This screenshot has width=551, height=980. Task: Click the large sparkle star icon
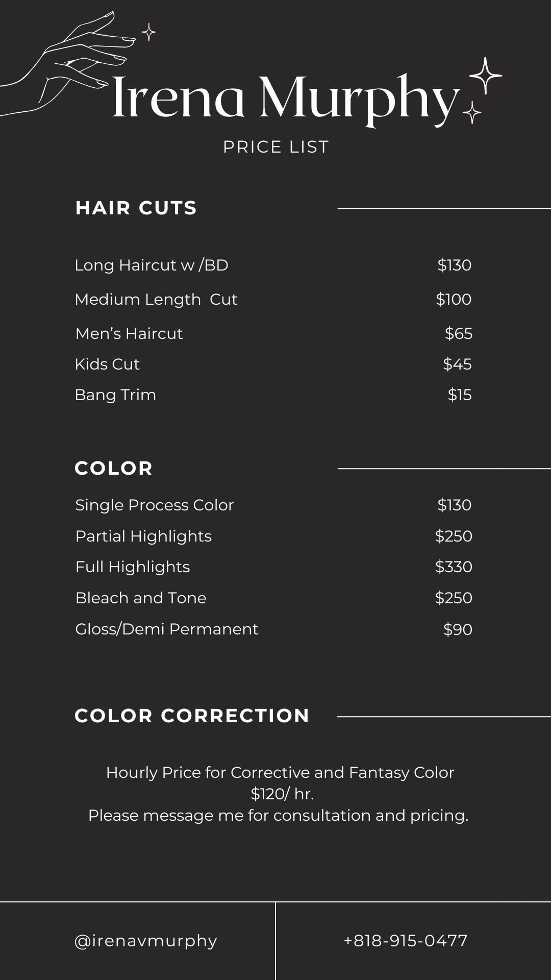485,76
